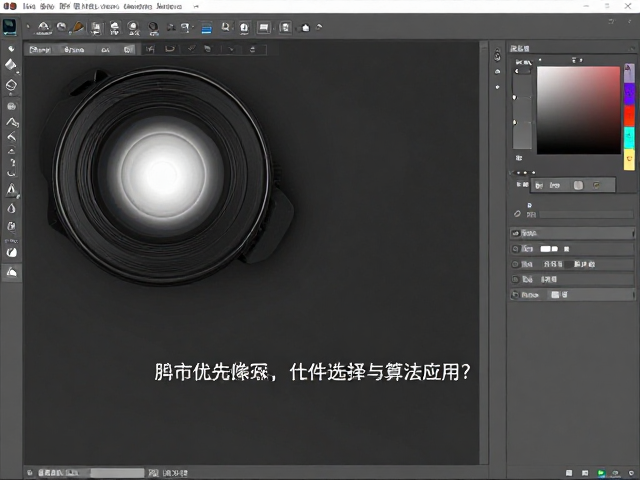Screen dimensions: 640x480
Task: Click the first button in the gray box under color picker
Action: point(539,185)
